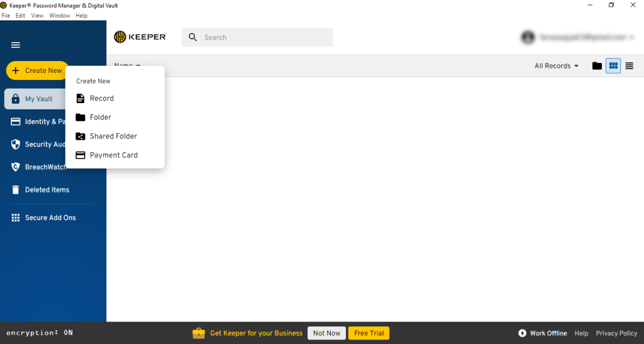Click Get Keeper for your Business link

[257, 333]
